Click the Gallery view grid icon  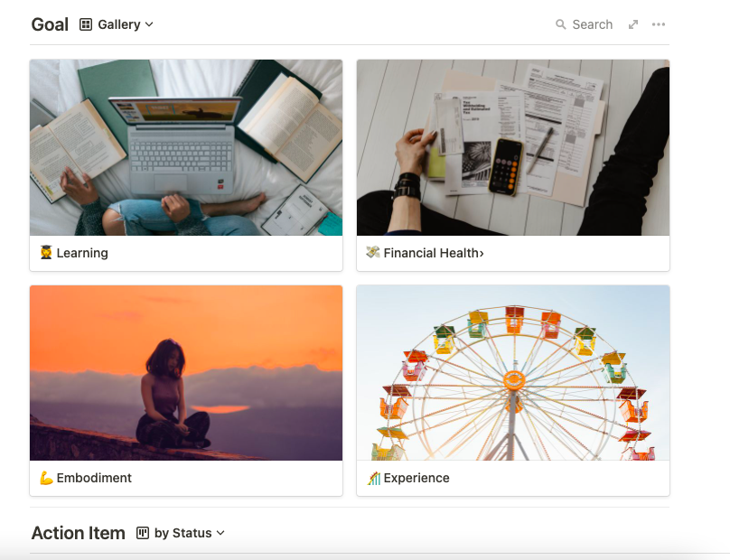click(x=86, y=24)
